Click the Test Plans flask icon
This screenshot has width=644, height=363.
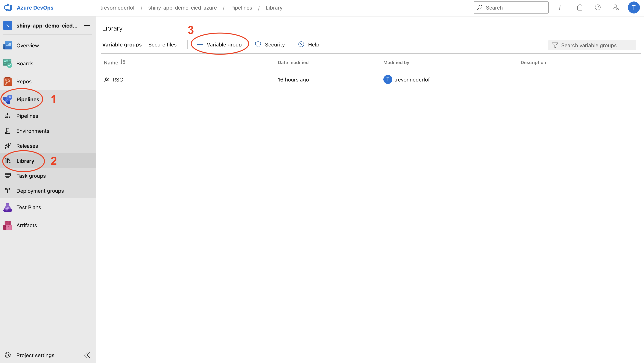7,207
